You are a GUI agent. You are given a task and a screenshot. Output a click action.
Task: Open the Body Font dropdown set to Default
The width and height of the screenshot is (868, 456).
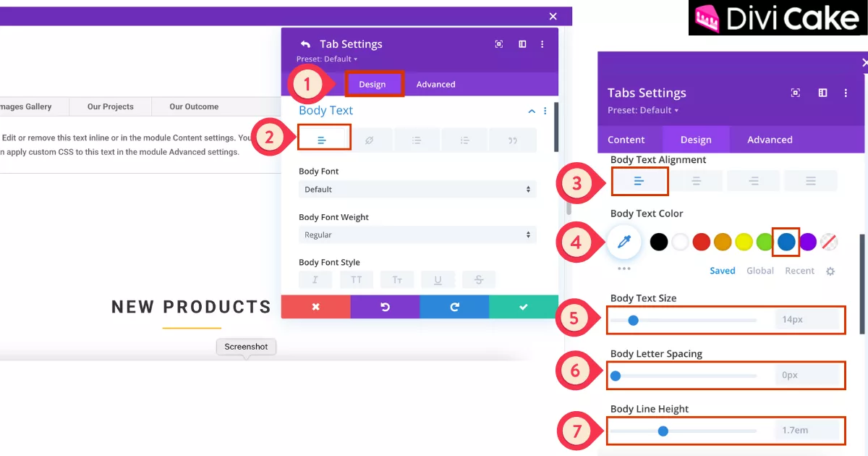pos(417,190)
